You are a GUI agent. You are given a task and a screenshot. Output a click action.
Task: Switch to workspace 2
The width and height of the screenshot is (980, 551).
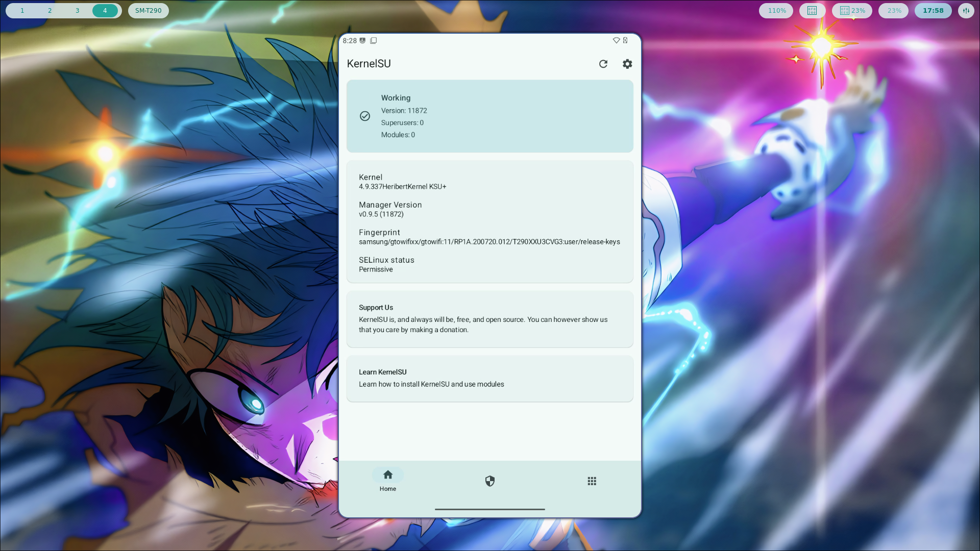tap(50, 11)
